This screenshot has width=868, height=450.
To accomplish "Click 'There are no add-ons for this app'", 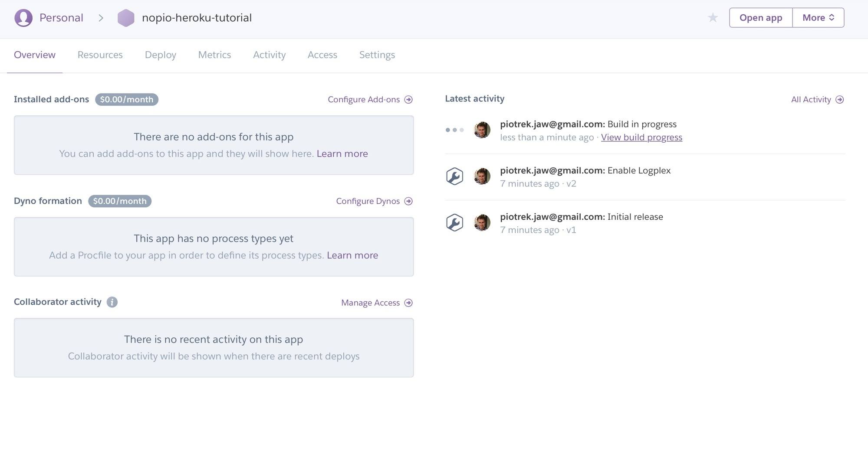I will click(x=214, y=137).
